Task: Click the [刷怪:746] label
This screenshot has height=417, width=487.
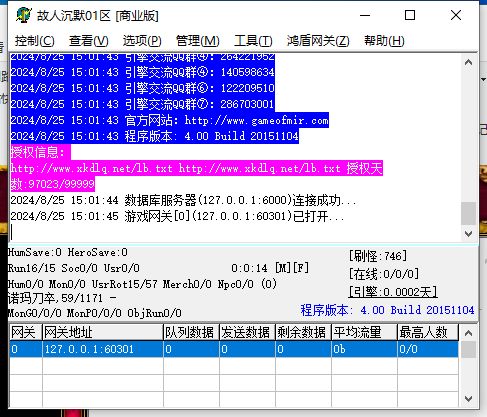Action: tap(378, 256)
